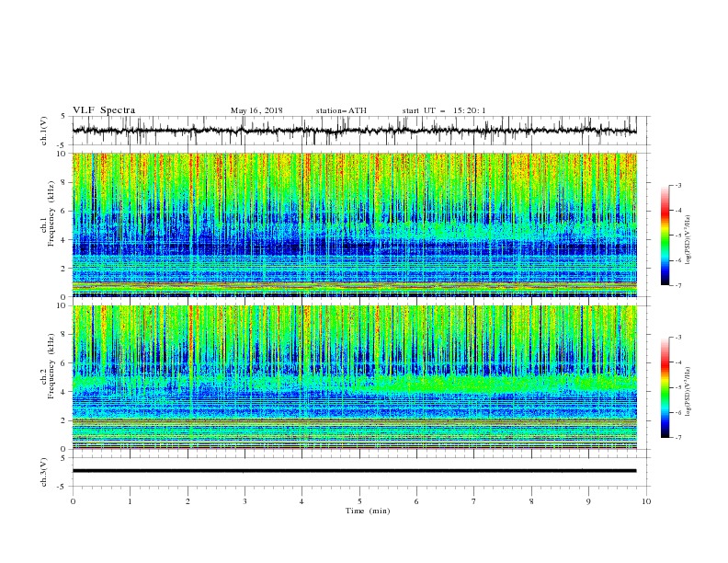This screenshot has width=728, height=563.
Task: Click time axis tick label '1'
Action: (x=130, y=501)
